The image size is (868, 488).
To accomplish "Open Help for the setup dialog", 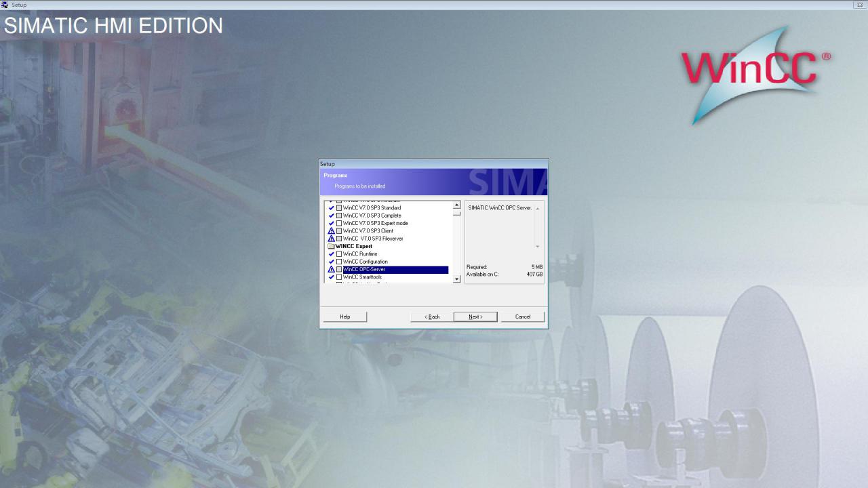I will [x=344, y=317].
